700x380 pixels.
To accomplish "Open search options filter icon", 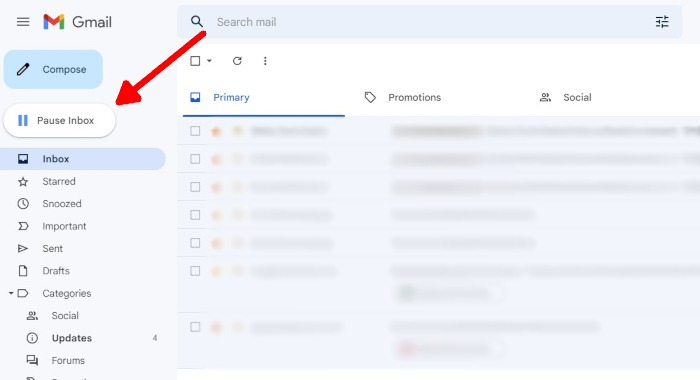I will point(662,21).
